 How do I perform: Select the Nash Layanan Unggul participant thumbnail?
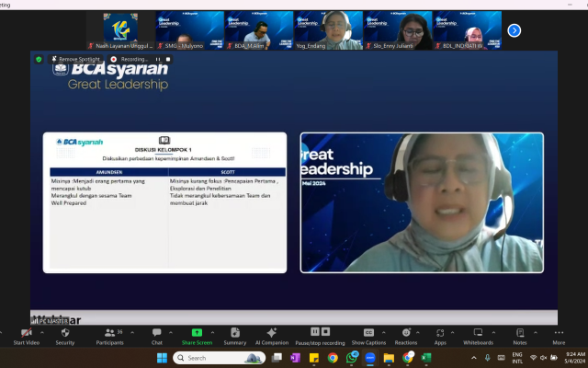[120, 30]
